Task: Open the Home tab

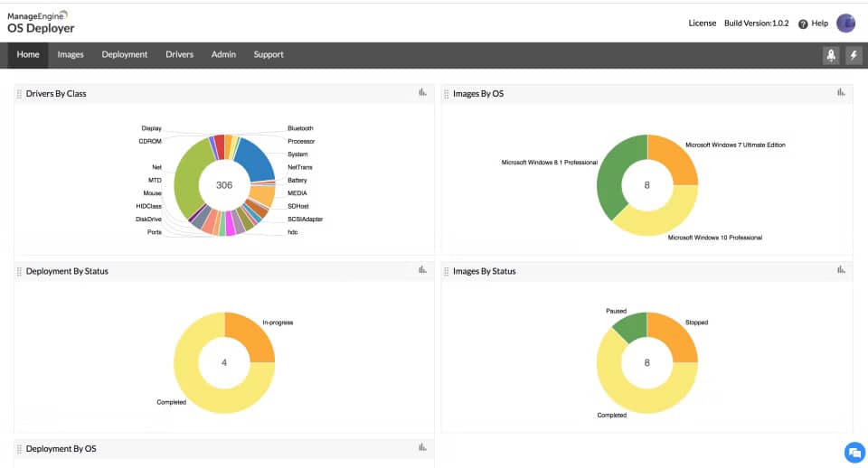Action: click(x=28, y=55)
